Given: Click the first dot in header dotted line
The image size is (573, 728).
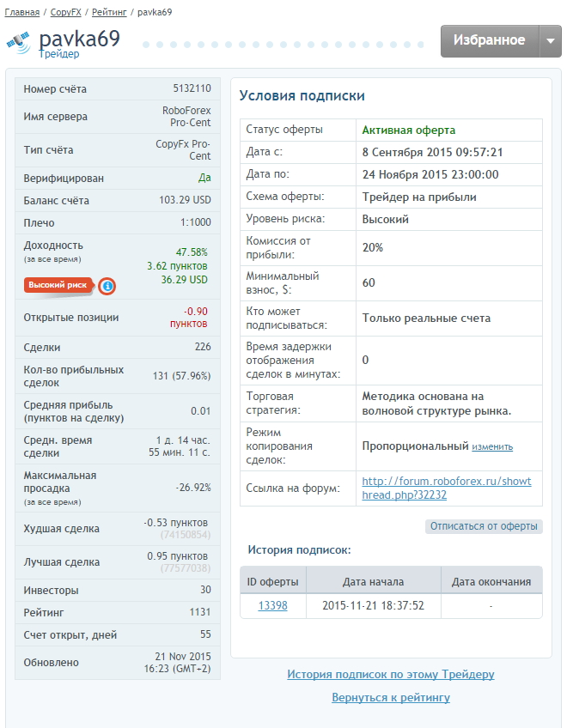Looking at the screenshot, I should (146, 45).
